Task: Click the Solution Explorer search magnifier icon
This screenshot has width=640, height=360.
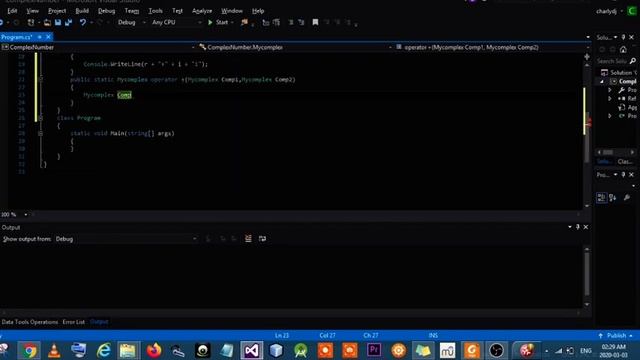Action: (633, 61)
